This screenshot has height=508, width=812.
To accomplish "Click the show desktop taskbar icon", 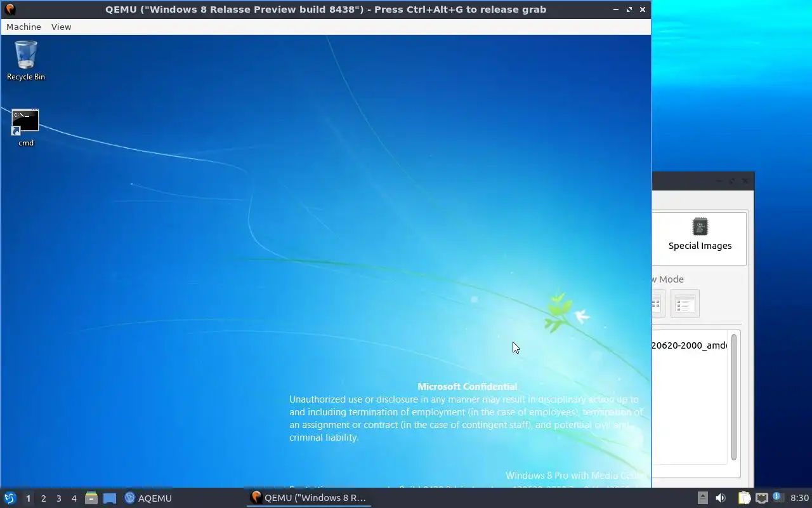I will [110, 498].
